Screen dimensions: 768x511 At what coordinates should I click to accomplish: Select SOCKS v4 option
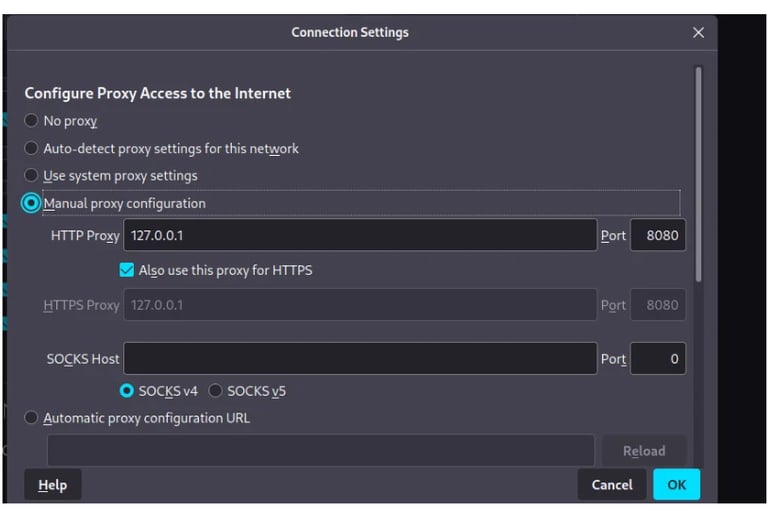pos(126,391)
